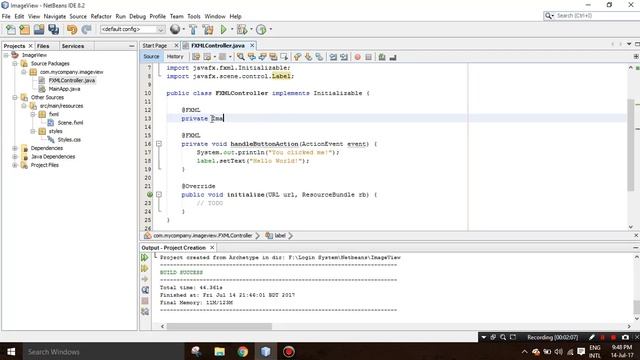Click the horizontal scrollbar in Output panel
This screenshot has height=360, width=640.
[219, 327]
